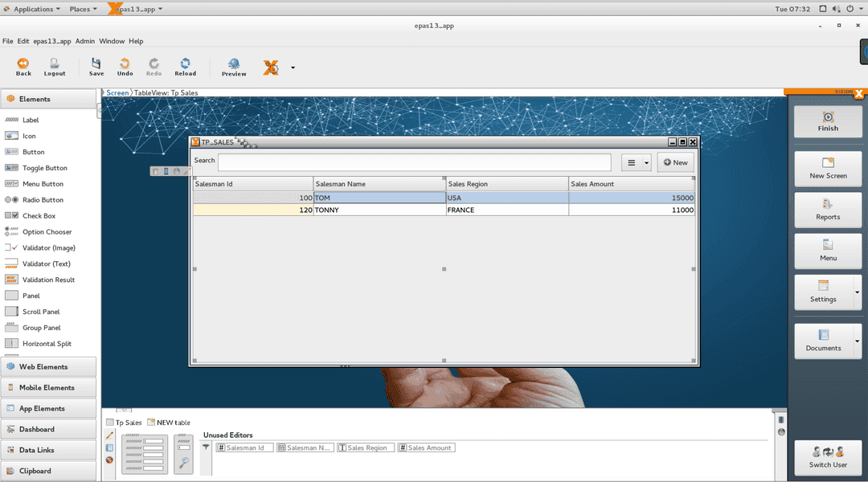Switch to the NEW table tab

click(x=169, y=423)
